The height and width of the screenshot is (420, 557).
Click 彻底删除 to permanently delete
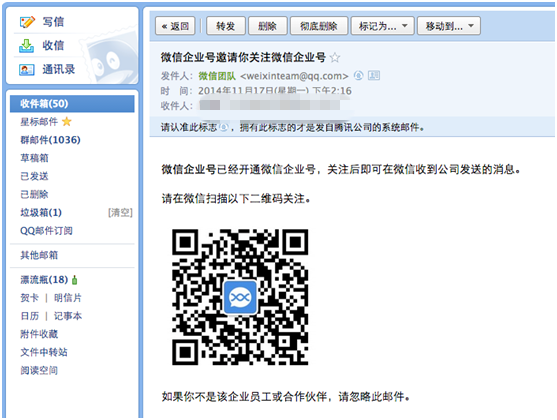(x=319, y=26)
